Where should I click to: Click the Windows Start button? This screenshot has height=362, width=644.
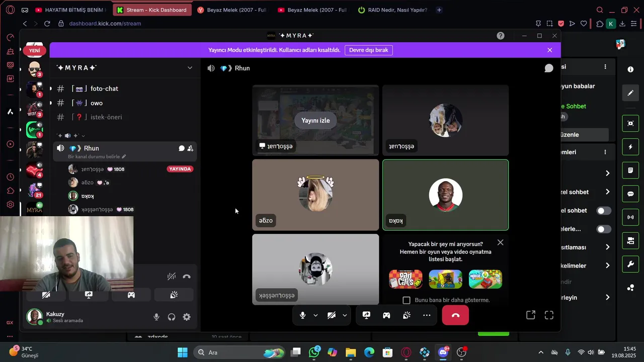tap(183, 352)
